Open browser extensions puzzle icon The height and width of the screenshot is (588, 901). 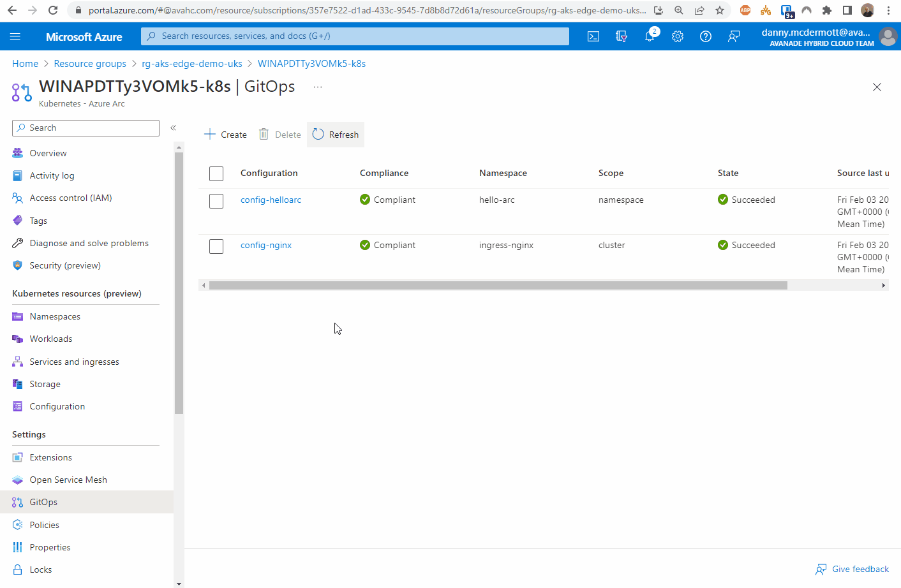click(827, 10)
